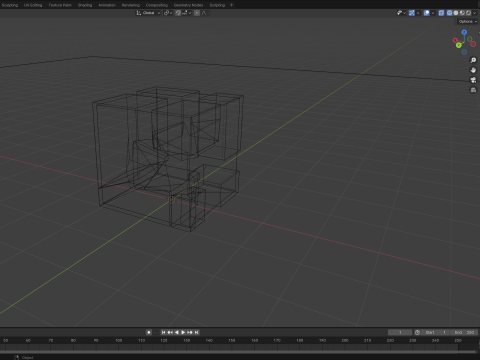This screenshot has width=480, height=360.
Task: Switch to the UV Editing workspace tab
Action: tap(33, 5)
